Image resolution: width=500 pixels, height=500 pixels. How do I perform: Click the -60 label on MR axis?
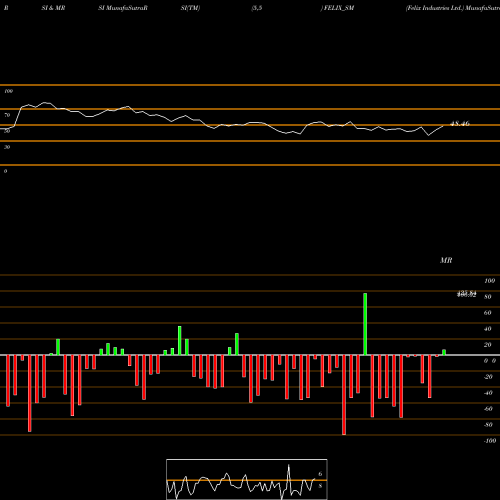point(488,409)
